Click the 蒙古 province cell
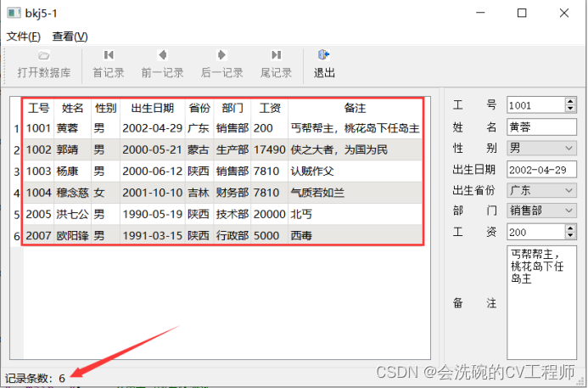 coord(199,149)
